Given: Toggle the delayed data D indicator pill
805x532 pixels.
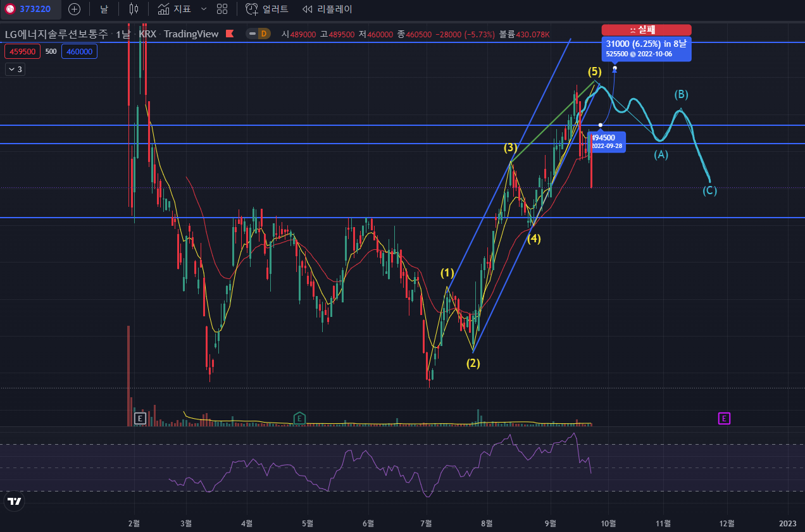Looking at the screenshot, I should click(x=259, y=34).
